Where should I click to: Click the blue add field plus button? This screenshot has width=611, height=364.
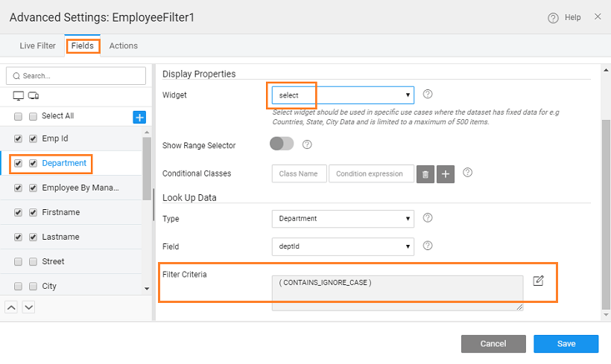139,117
